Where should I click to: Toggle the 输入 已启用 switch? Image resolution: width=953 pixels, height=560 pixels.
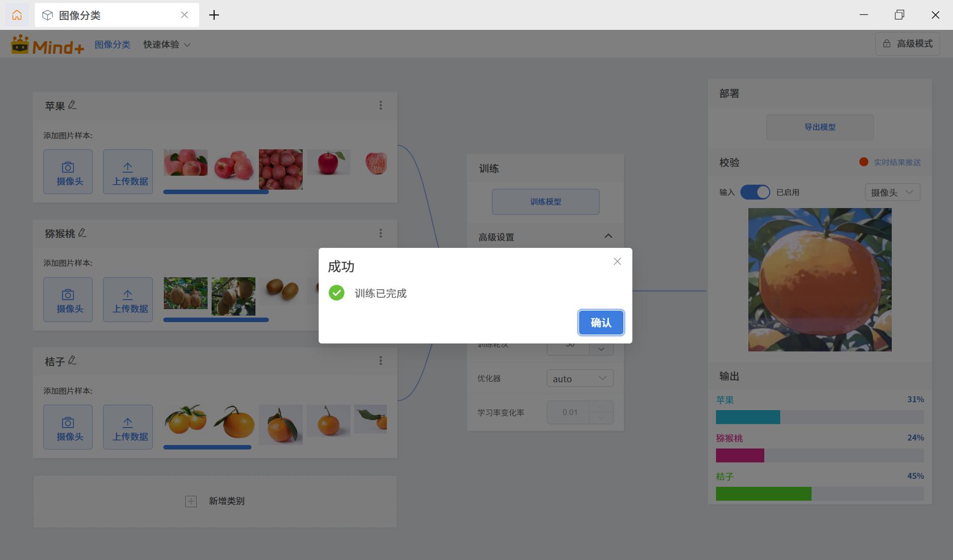755,192
